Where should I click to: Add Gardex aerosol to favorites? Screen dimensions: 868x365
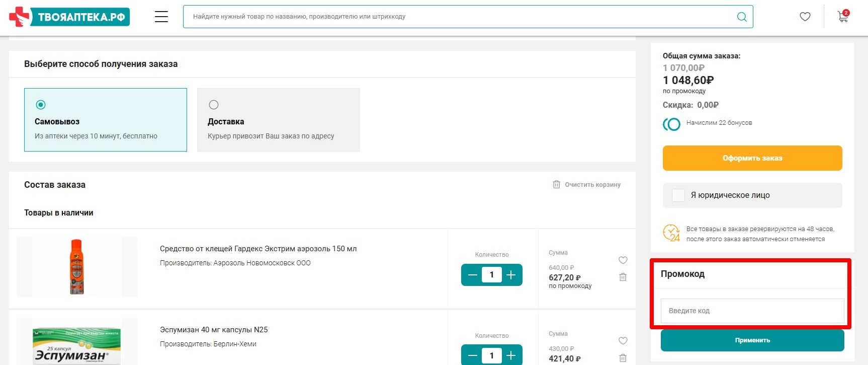click(x=623, y=260)
